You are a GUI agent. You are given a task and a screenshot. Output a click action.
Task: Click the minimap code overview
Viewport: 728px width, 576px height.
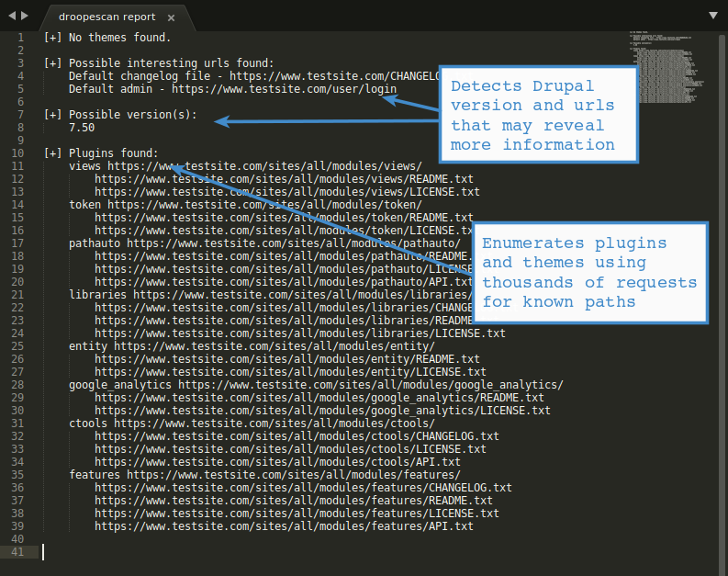666,67
